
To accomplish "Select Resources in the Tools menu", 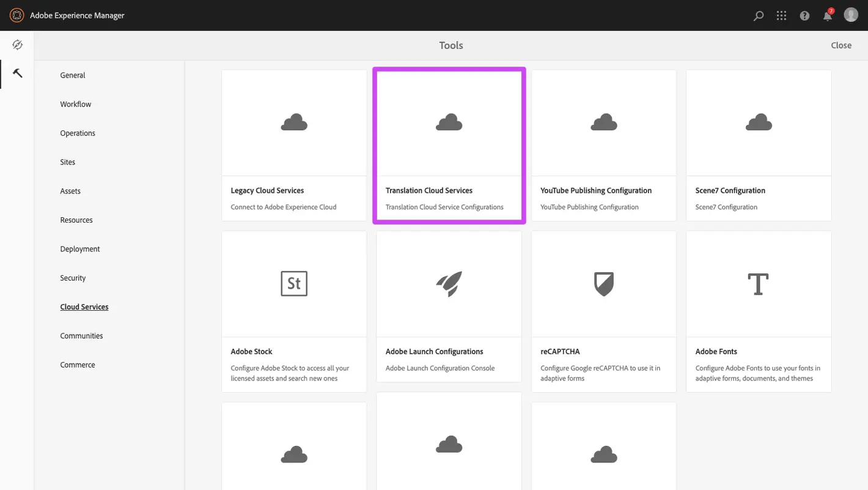I will tap(76, 220).
